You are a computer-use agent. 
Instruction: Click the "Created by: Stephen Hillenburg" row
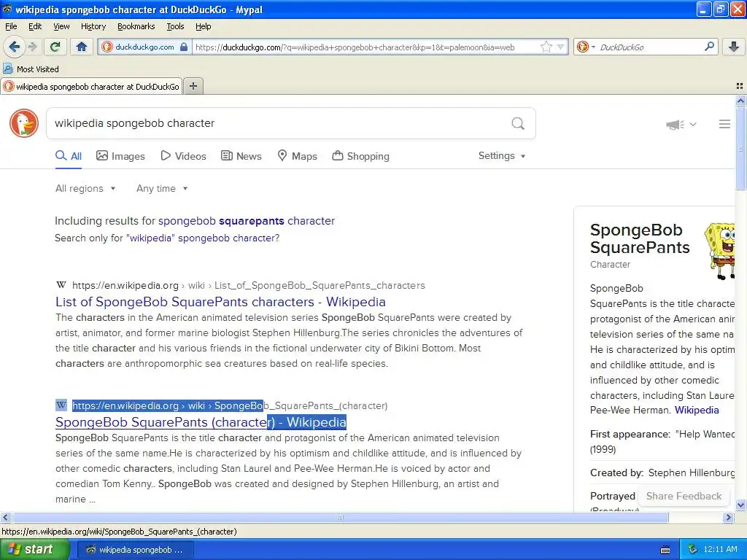[662, 472]
